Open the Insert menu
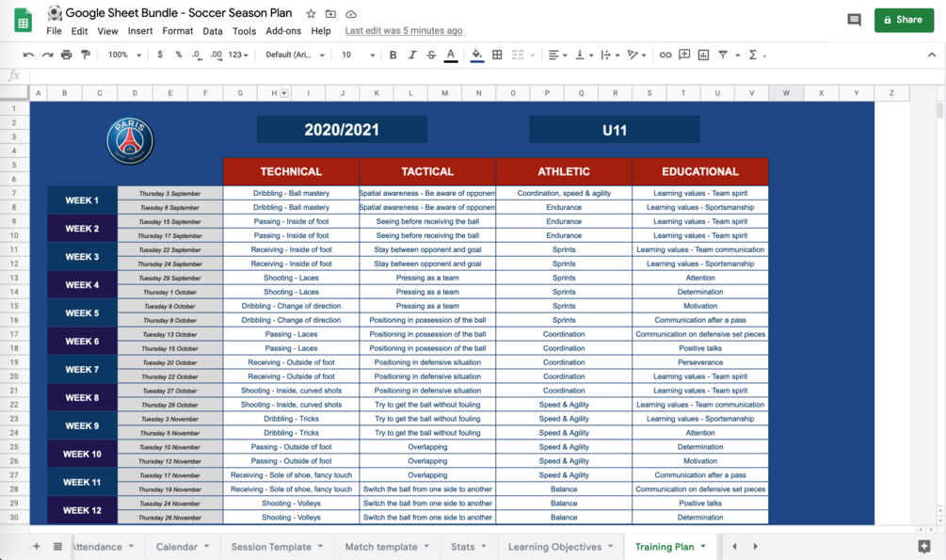 pyautogui.click(x=140, y=31)
